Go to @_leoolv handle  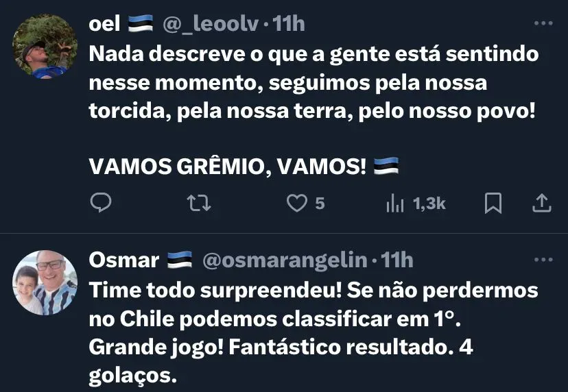coord(211,24)
